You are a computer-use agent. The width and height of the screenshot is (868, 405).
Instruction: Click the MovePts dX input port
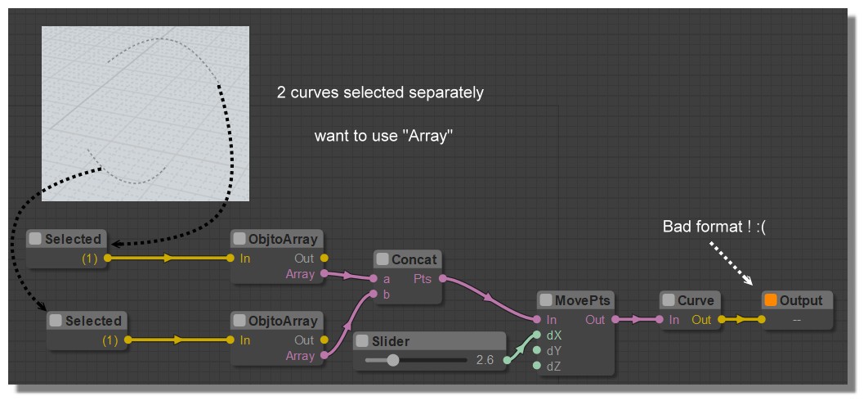pos(537,335)
